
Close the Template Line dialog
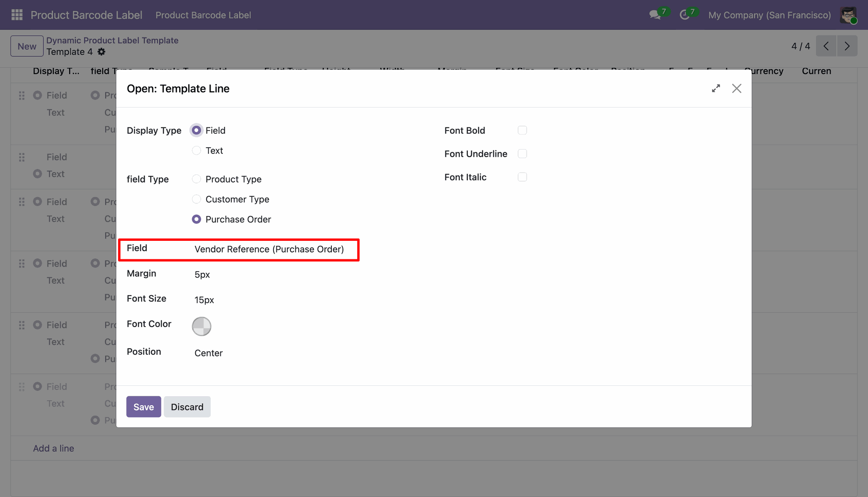(736, 89)
